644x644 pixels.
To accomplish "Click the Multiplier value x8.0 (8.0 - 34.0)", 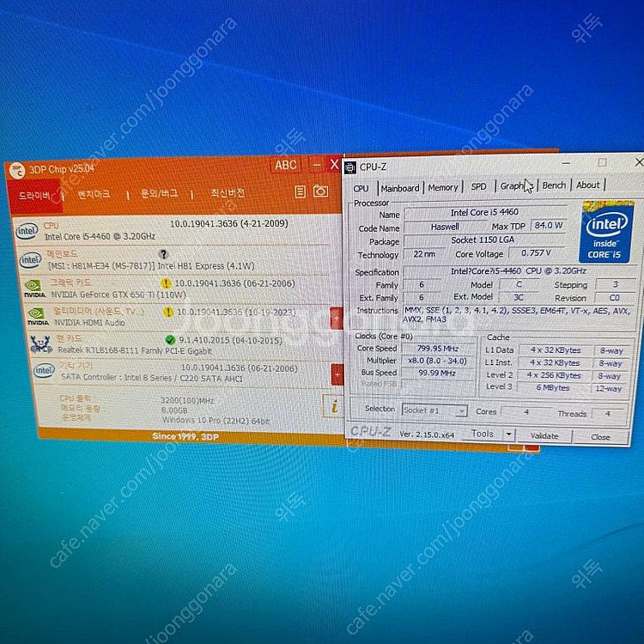I will pos(437,361).
